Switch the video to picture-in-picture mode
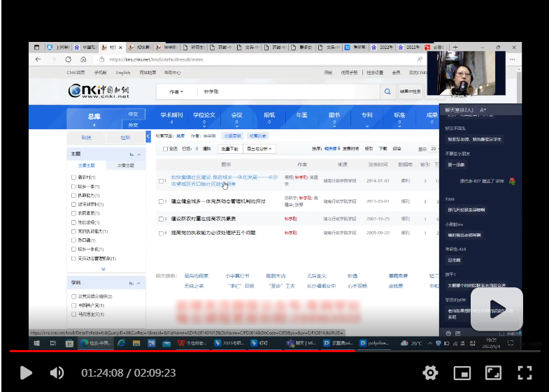The image size is (549, 392). pyautogui.click(x=462, y=372)
